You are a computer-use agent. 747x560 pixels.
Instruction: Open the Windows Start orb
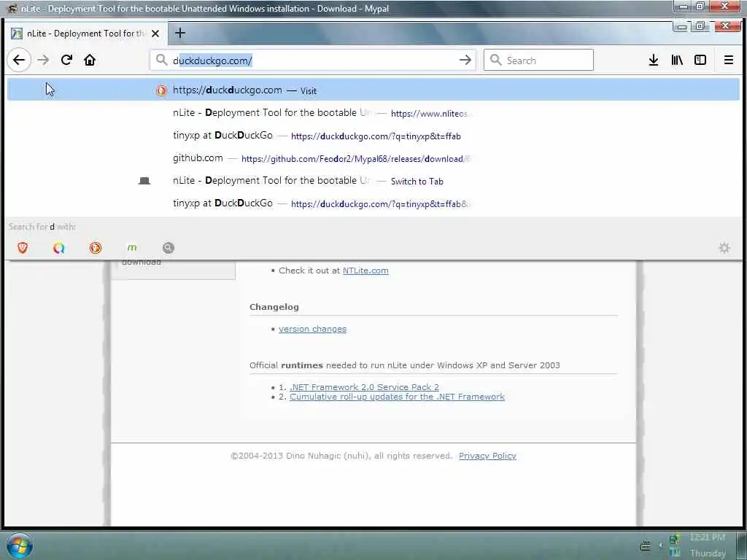point(20,545)
